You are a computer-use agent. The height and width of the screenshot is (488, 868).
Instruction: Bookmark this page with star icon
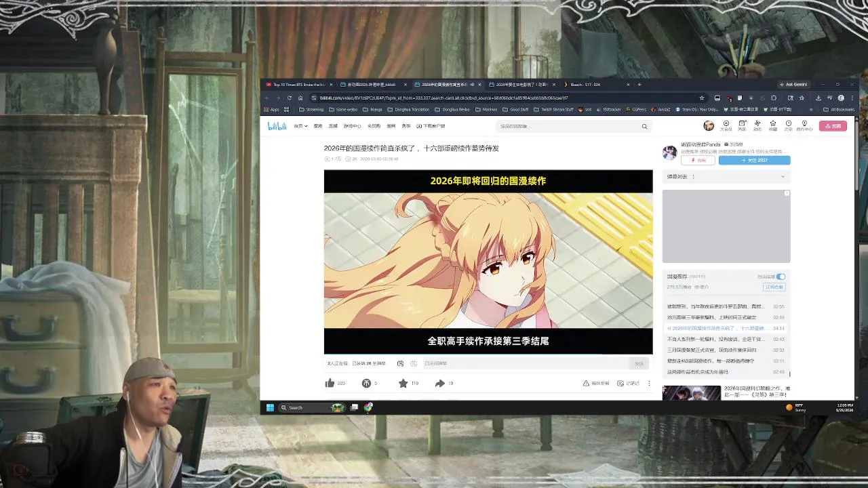pyautogui.click(x=702, y=98)
